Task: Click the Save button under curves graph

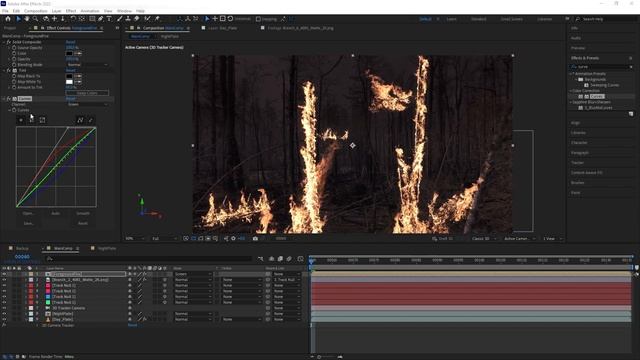Action: [28, 224]
